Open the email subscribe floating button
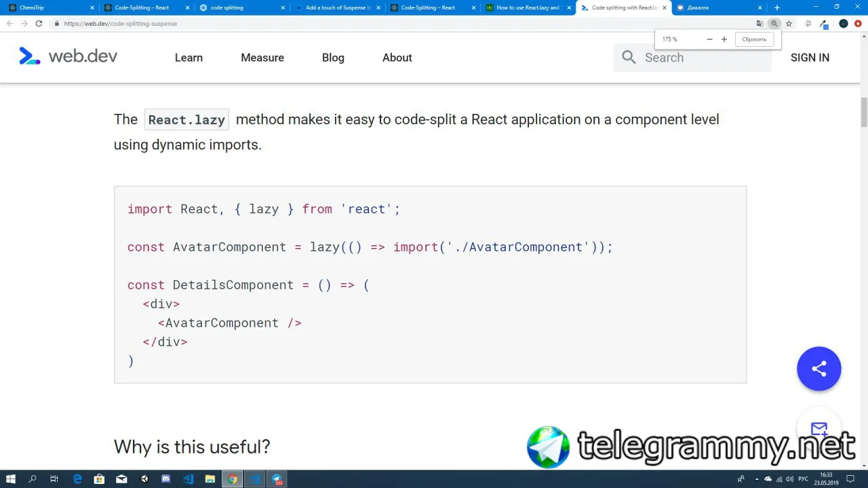 (x=819, y=429)
